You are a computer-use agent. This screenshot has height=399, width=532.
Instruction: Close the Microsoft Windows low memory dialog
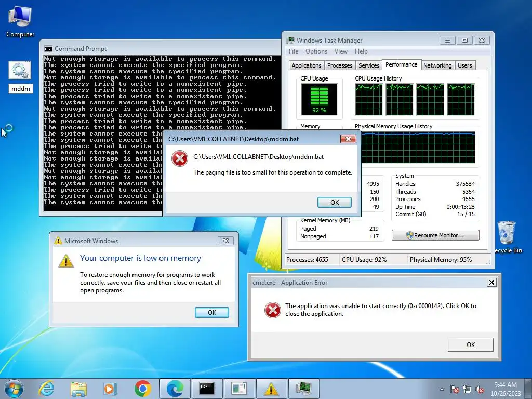pyautogui.click(x=225, y=241)
